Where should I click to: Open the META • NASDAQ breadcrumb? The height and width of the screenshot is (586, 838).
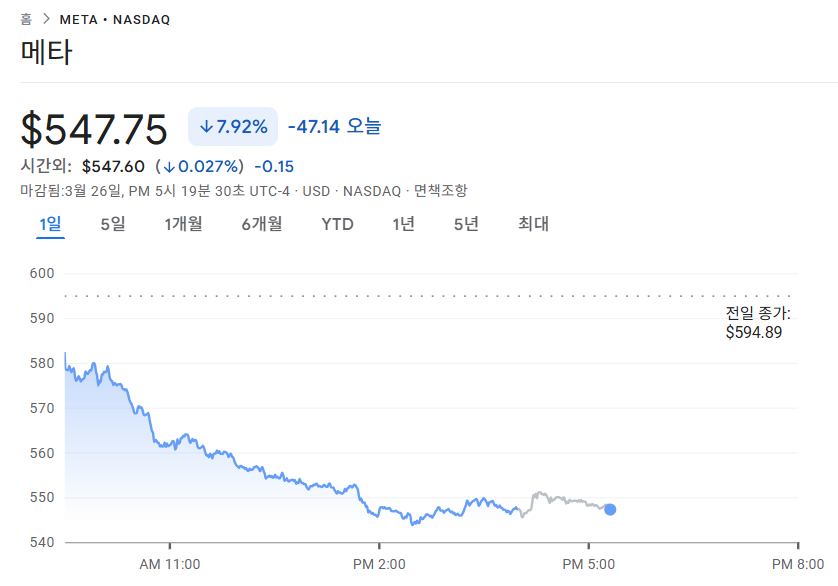pyautogui.click(x=115, y=20)
